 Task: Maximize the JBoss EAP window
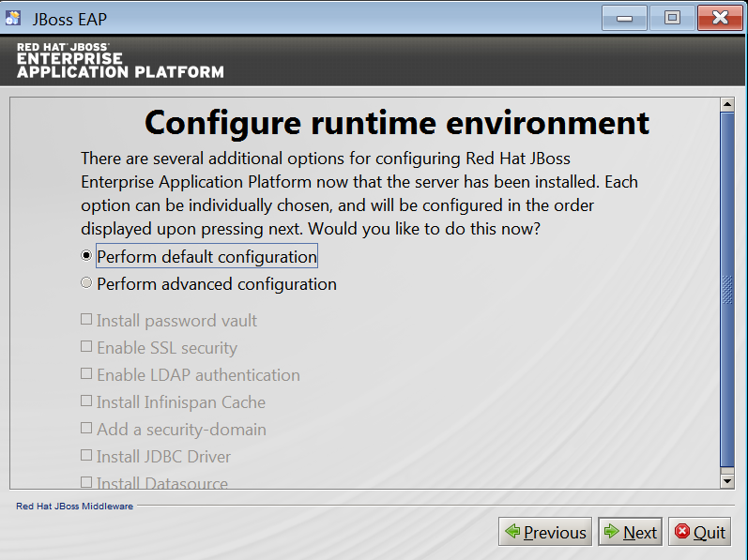point(672,18)
